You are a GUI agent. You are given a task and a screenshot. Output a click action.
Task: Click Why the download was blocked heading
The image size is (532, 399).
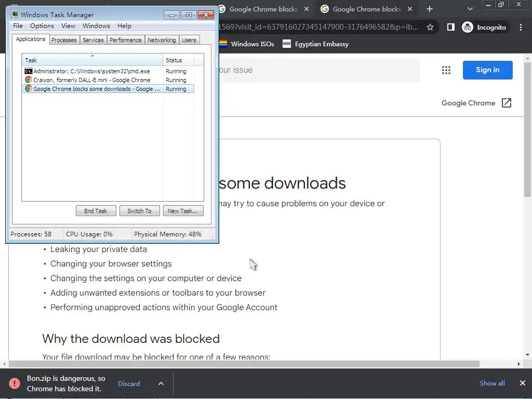[131, 339]
